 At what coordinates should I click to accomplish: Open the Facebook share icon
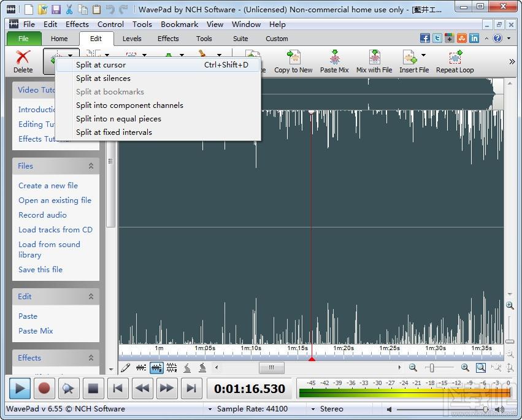point(425,38)
